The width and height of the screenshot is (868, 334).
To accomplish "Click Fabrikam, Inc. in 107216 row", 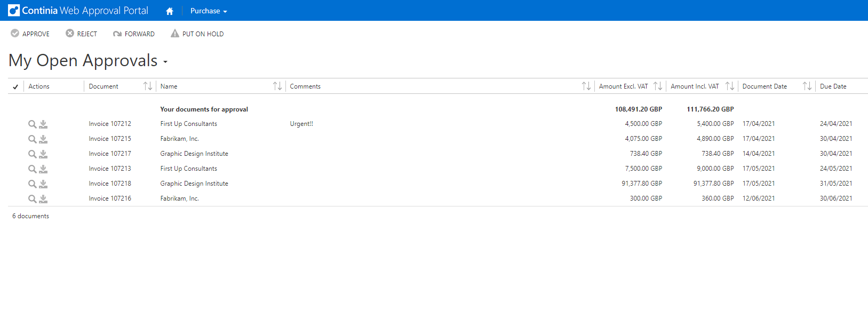I will 180,198.
